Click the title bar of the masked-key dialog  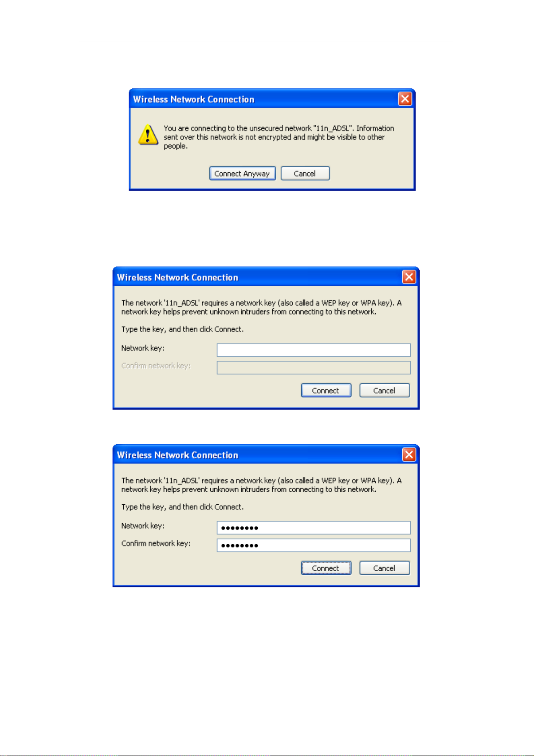258,454
